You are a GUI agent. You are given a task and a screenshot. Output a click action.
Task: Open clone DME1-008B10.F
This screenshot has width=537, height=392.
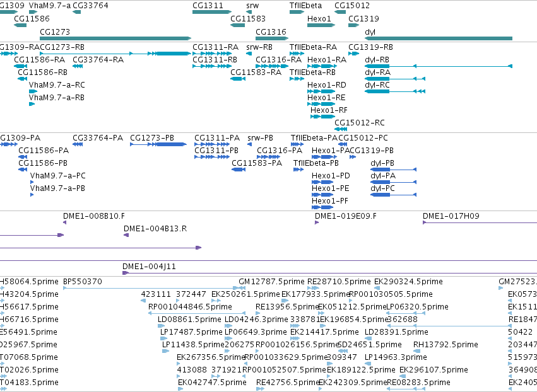pyautogui.click(x=94, y=216)
